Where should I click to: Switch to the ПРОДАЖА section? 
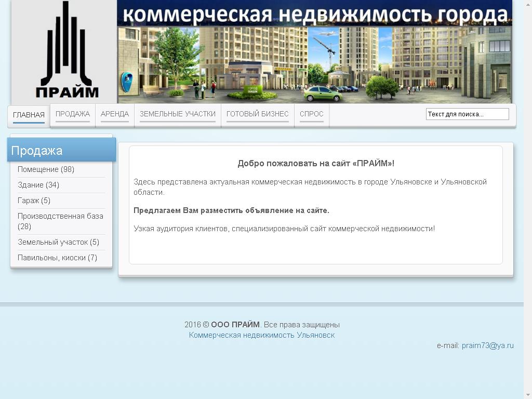tap(72, 113)
